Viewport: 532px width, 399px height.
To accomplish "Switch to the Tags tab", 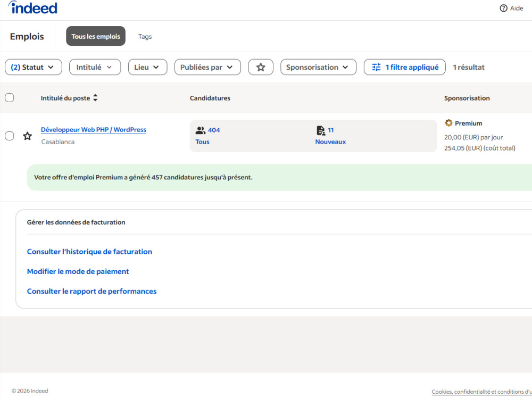I will tap(145, 37).
